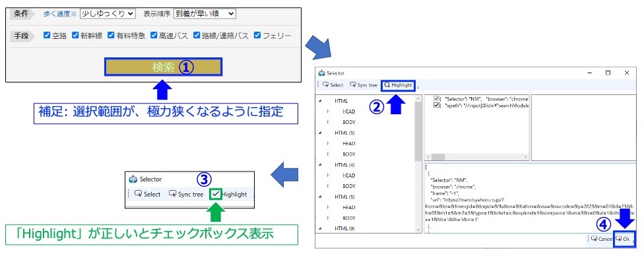Uncheck the 新幹線 checkbox

[75, 35]
